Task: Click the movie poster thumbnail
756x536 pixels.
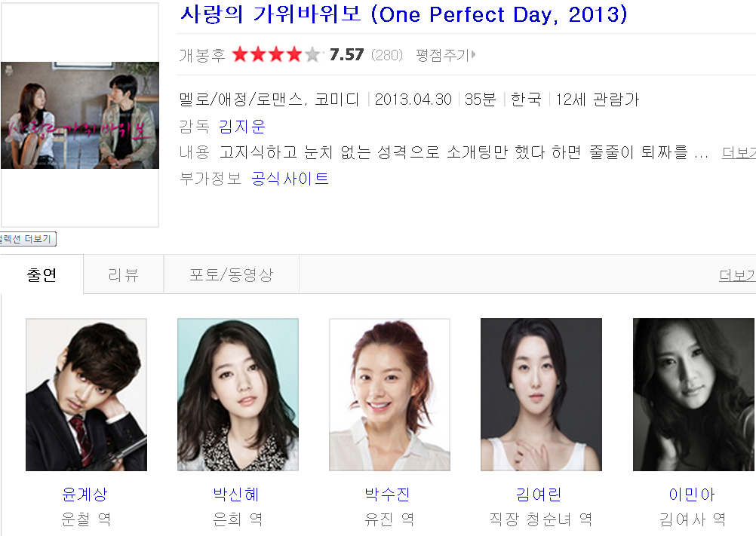Action: (x=80, y=115)
